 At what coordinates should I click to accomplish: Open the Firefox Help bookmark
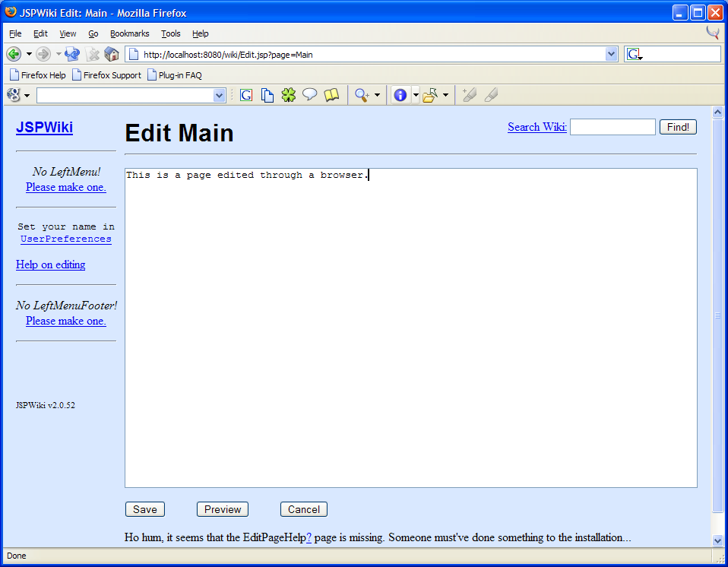[38, 74]
